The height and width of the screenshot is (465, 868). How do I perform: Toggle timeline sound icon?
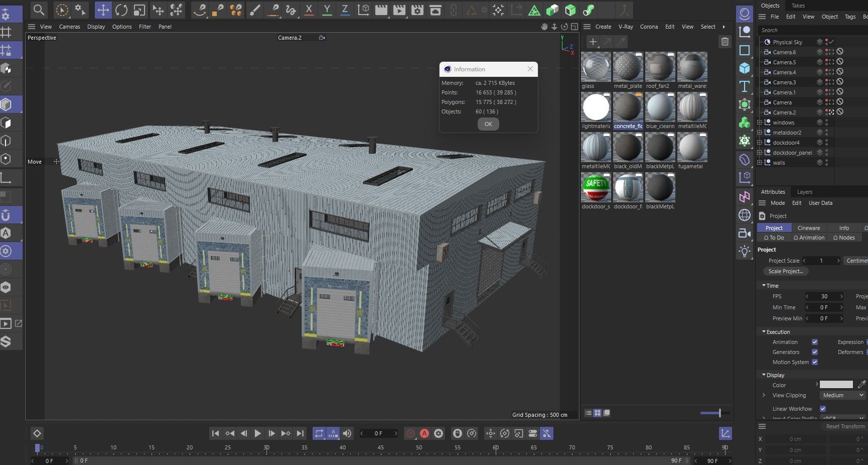point(347,433)
